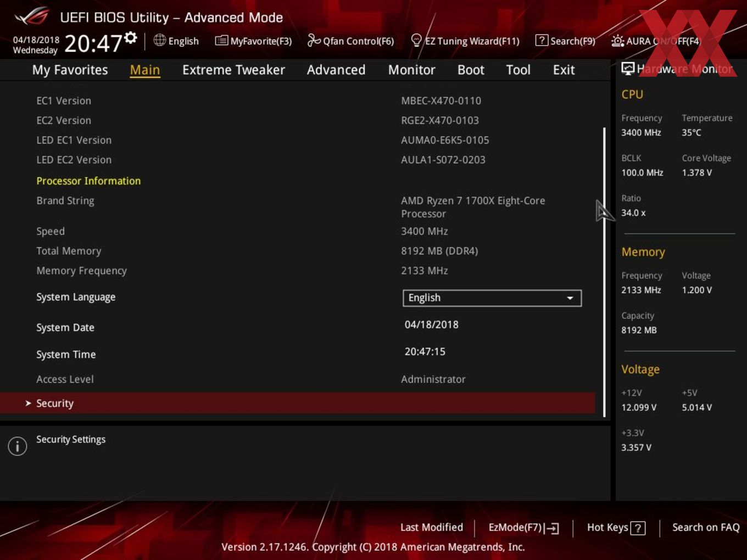Click the CPU temperature 35°C reading
This screenshot has width=747, height=560.
[x=692, y=132]
